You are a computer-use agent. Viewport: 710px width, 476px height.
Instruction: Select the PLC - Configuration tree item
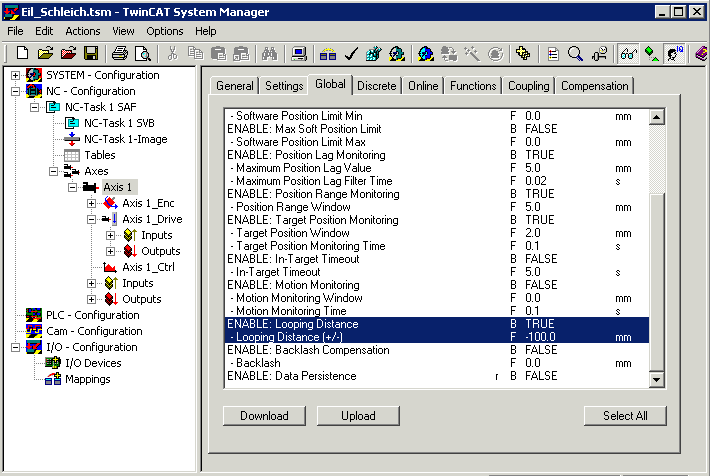(92, 315)
